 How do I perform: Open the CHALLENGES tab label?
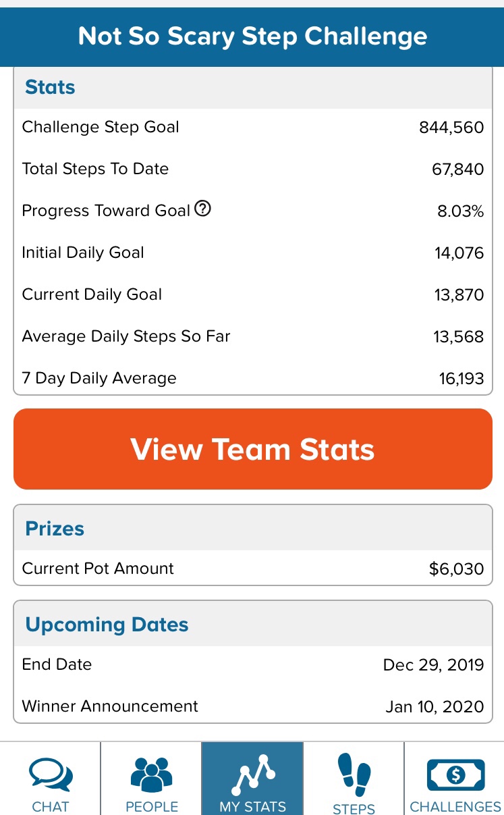click(455, 807)
